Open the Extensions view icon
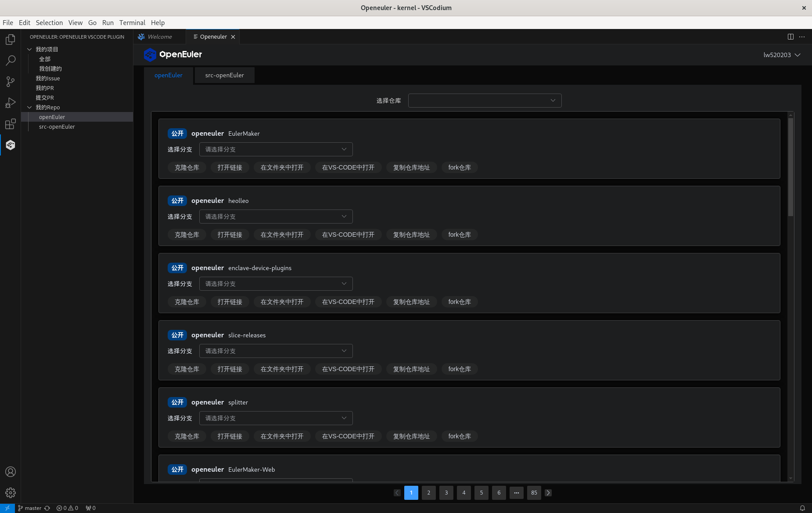Image resolution: width=812 pixels, height=513 pixels. click(x=11, y=124)
